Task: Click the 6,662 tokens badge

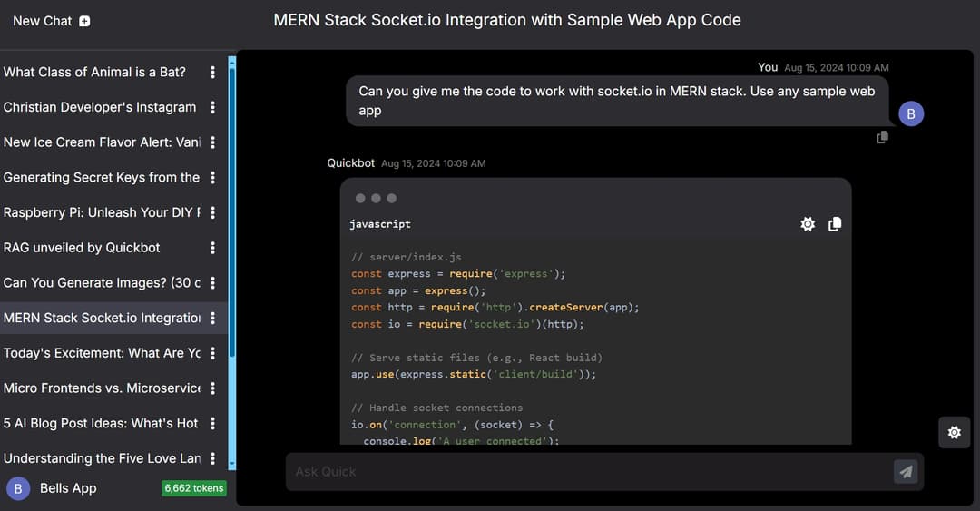Action: 193,488
